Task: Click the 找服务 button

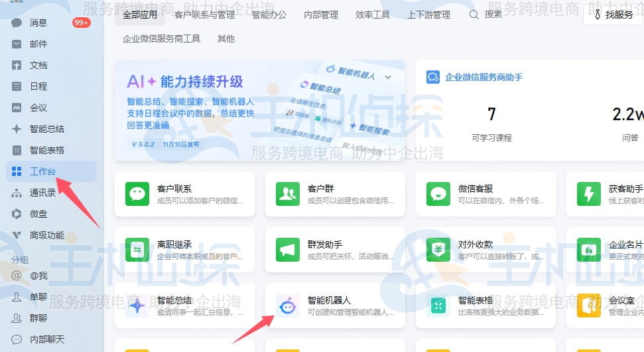Action: [613, 15]
